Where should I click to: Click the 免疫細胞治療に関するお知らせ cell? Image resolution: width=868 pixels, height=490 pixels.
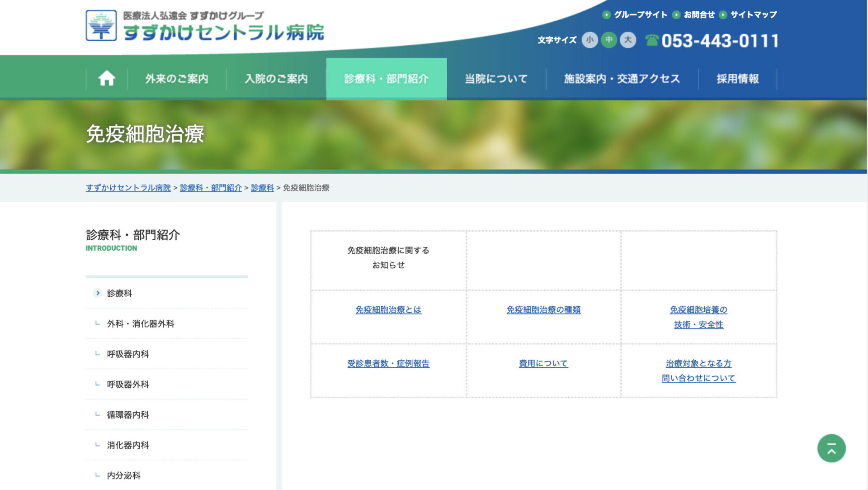tap(388, 261)
